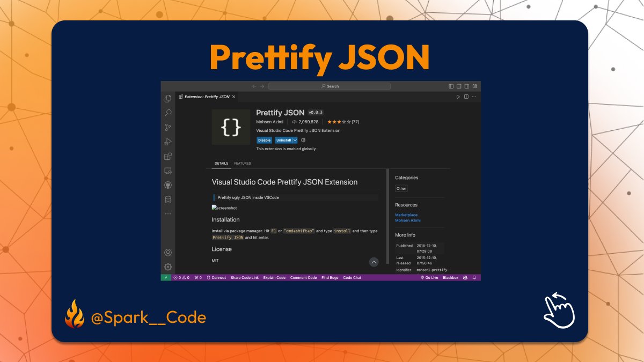Open the Accounts icon in the activity bar
This screenshot has height=362, width=644.
[x=168, y=252]
